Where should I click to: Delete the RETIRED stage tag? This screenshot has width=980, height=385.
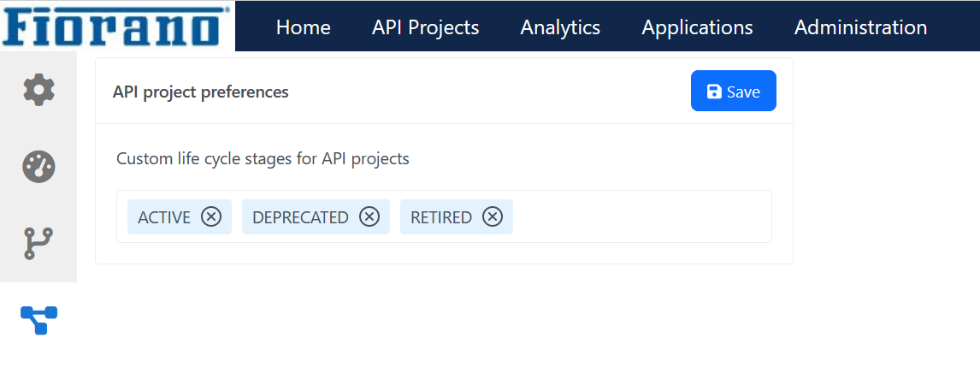tap(493, 216)
